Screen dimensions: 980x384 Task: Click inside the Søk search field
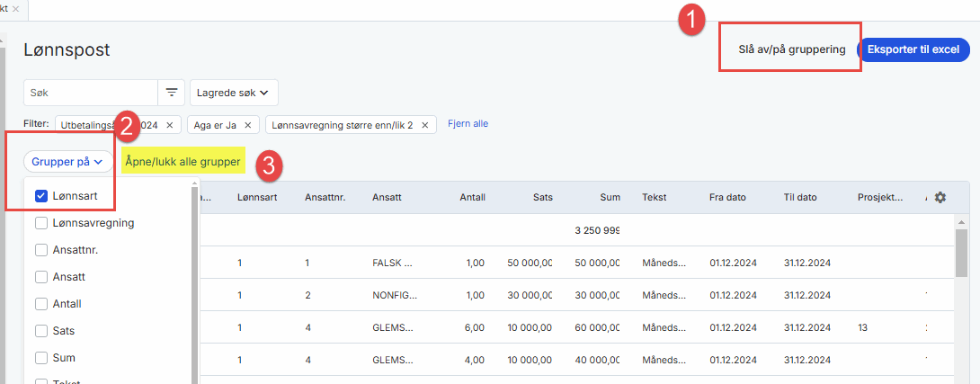coord(90,93)
